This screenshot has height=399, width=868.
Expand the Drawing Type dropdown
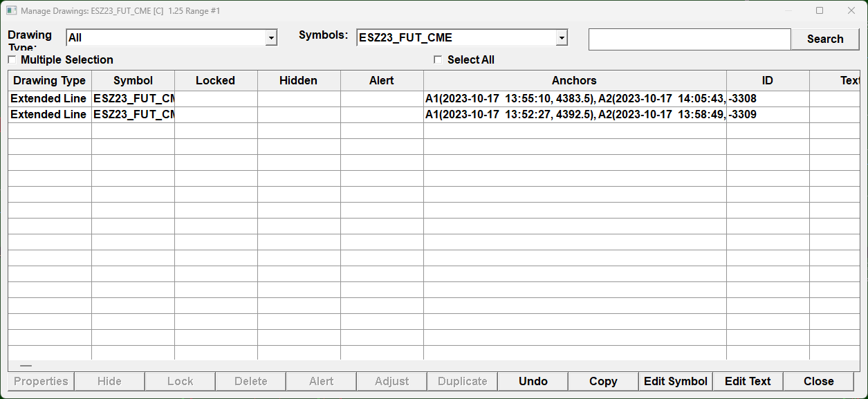pyautogui.click(x=272, y=38)
